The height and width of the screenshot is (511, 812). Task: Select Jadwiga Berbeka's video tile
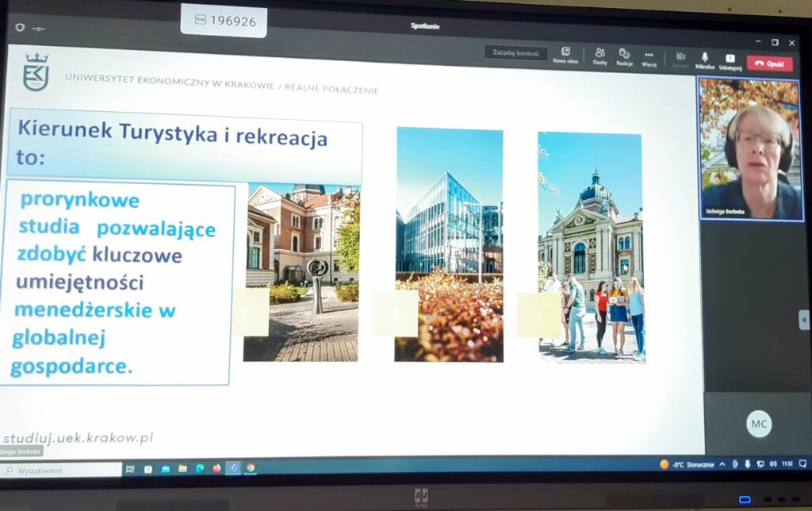tap(750, 149)
